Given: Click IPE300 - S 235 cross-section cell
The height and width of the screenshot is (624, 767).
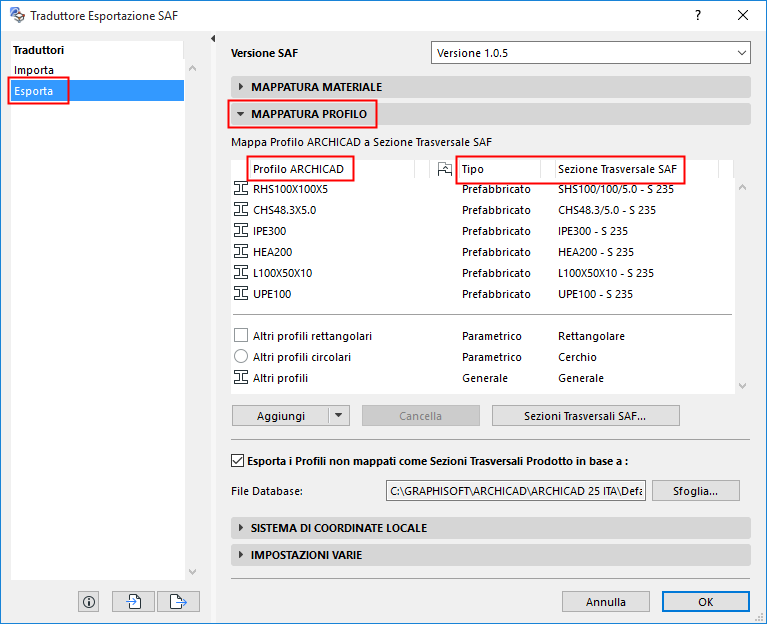Looking at the screenshot, I should 593,231.
